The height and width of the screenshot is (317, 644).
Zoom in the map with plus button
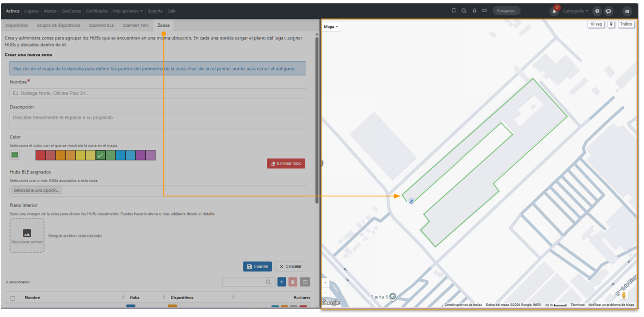click(326, 282)
